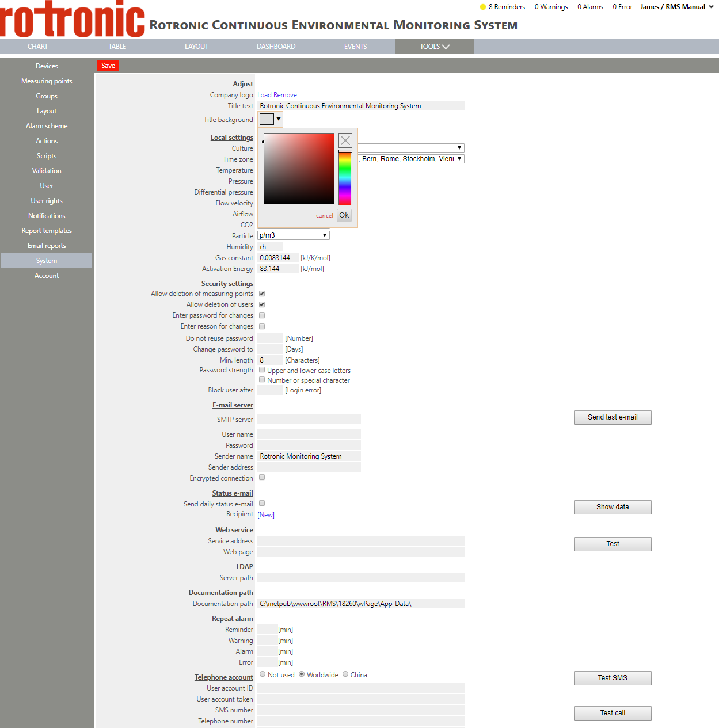
Task: Click the SMTP server input field
Action: point(309,420)
